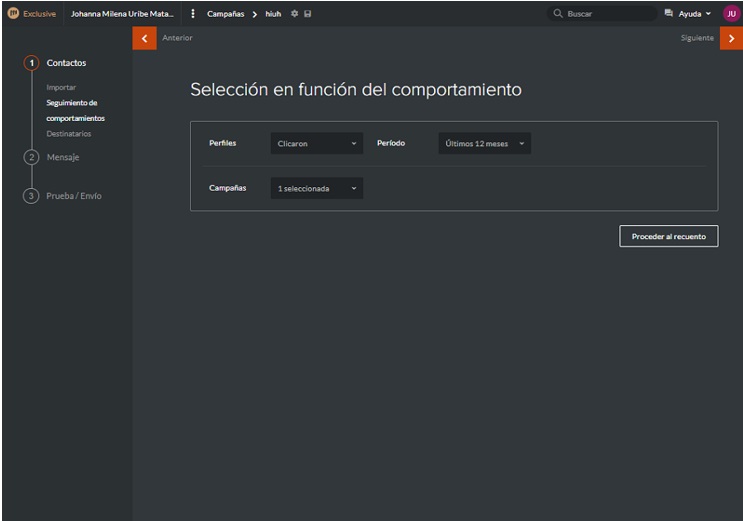Open step 2 Mensaje
Viewport: 743px width, 521px height.
coord(62,157)
